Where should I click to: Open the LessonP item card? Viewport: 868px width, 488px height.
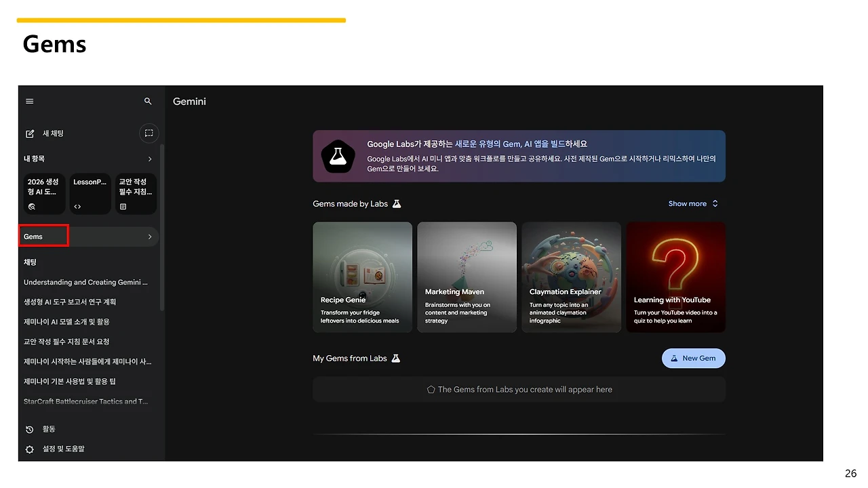[x=90, y=193]
